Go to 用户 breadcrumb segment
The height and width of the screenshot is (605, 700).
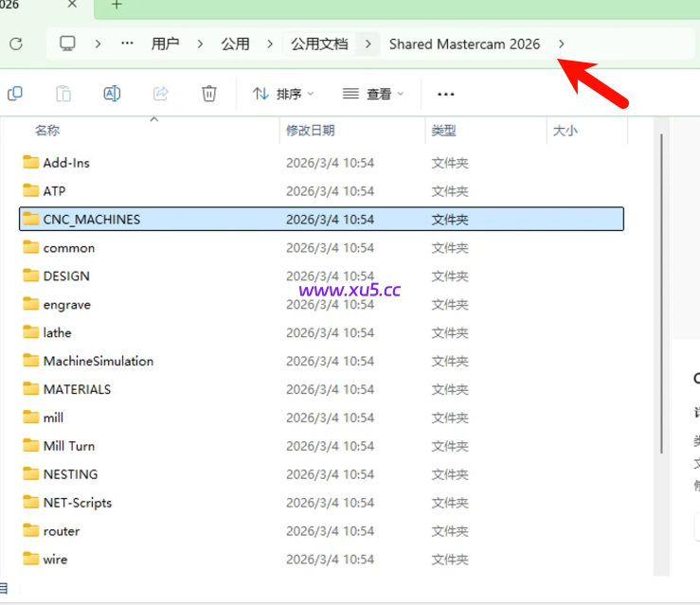(166, 44)
